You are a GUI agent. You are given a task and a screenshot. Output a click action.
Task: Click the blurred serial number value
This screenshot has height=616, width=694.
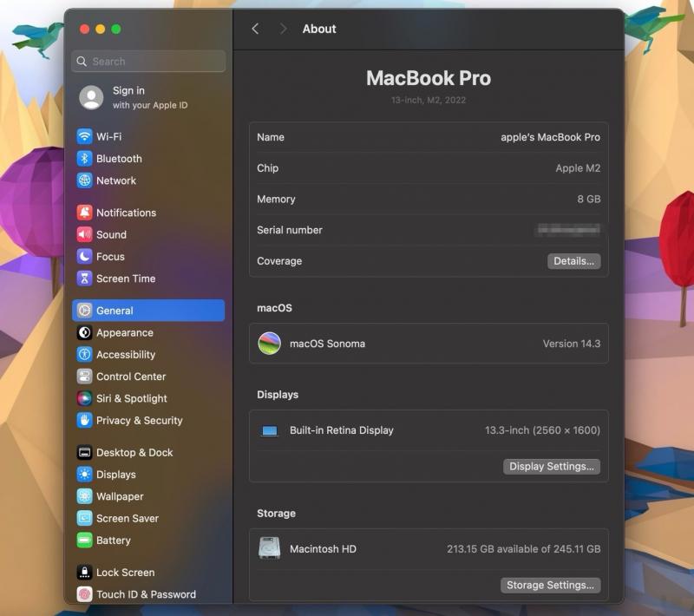tap(569, 230)
